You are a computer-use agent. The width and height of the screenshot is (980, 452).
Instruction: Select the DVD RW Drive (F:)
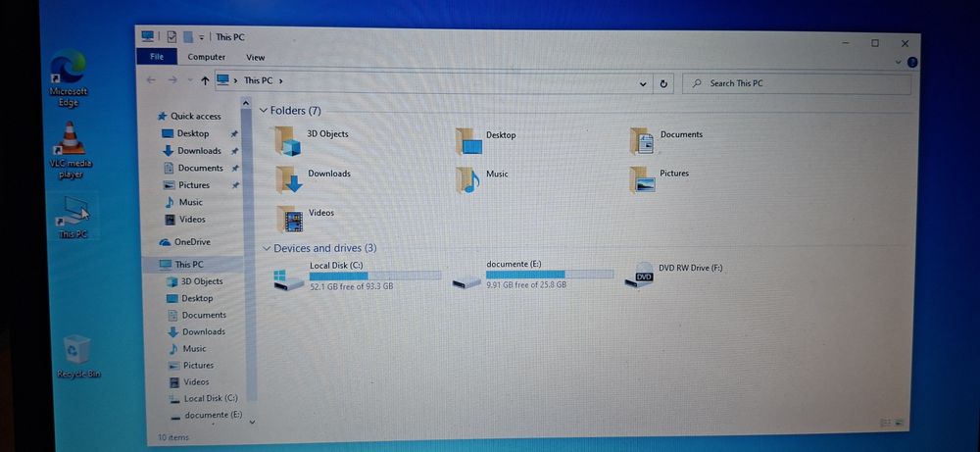tap(674, 275)
